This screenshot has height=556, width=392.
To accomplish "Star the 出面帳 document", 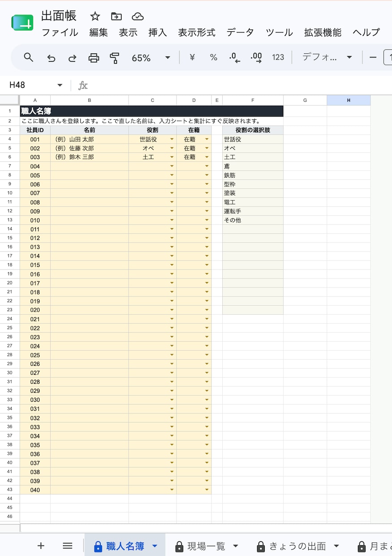I will coord(95,17).
